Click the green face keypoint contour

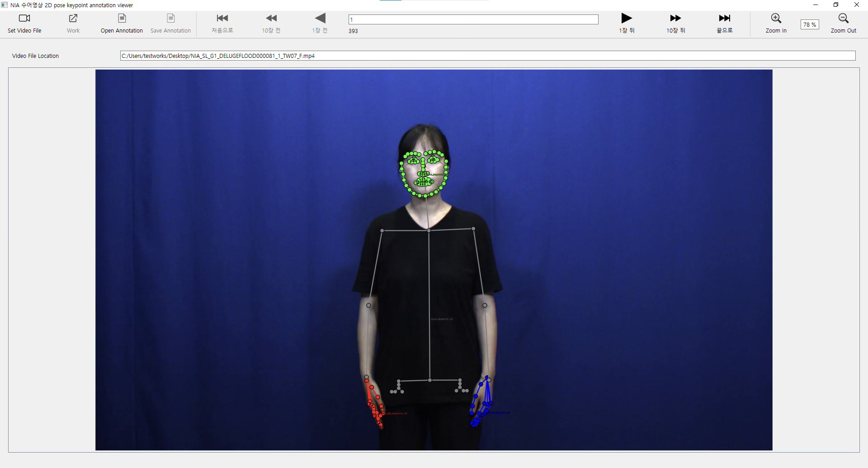tap(424, 174)
